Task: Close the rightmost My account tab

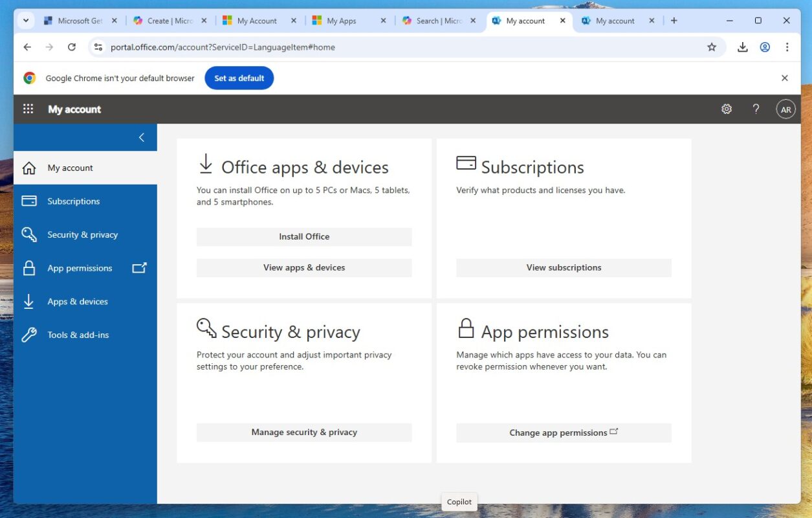Action: coord(652,21)
